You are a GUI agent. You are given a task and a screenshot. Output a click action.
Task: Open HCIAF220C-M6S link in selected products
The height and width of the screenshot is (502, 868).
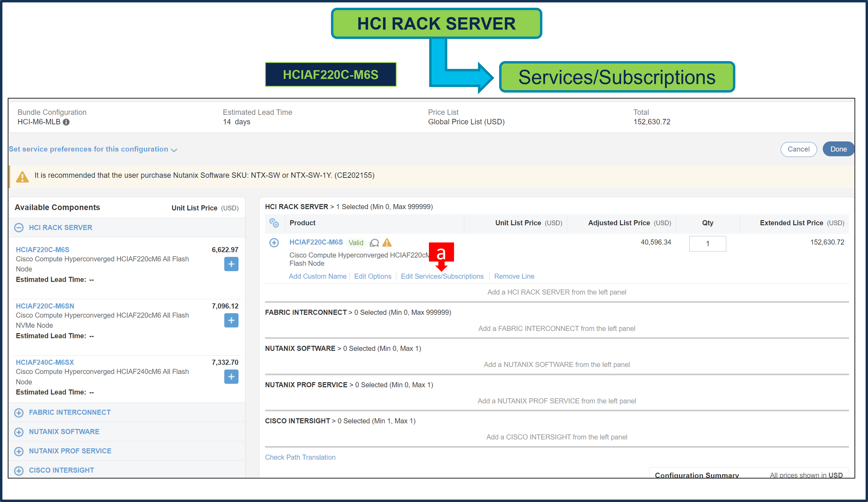point(316,242)
